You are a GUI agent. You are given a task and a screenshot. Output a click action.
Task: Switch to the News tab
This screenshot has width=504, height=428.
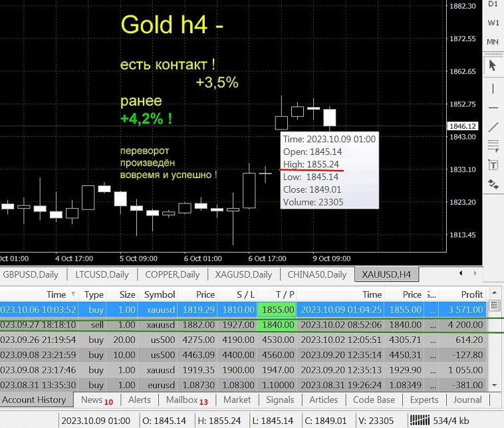[96, 400]
